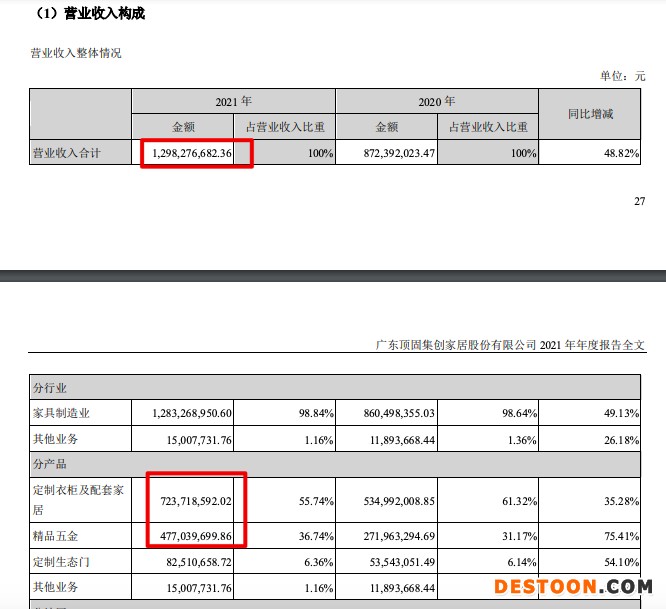Click the 2021年 column header
Screen dimensions: 666x609
tap(233, 102)
